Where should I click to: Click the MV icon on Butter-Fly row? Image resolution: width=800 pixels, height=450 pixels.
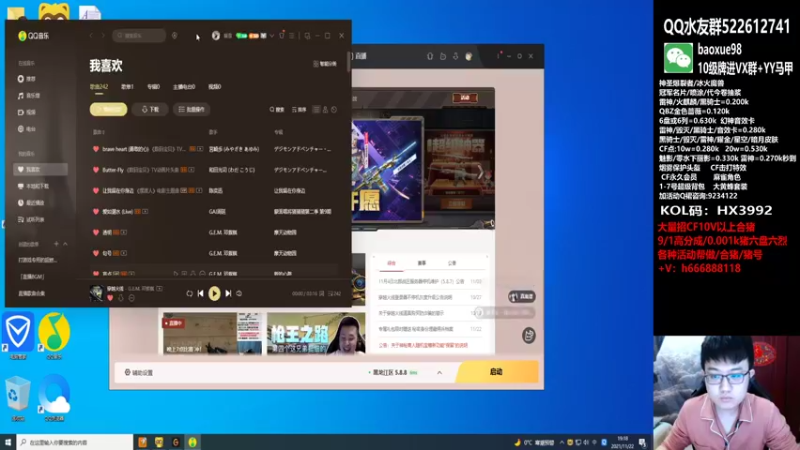click(x=191, y=170)
